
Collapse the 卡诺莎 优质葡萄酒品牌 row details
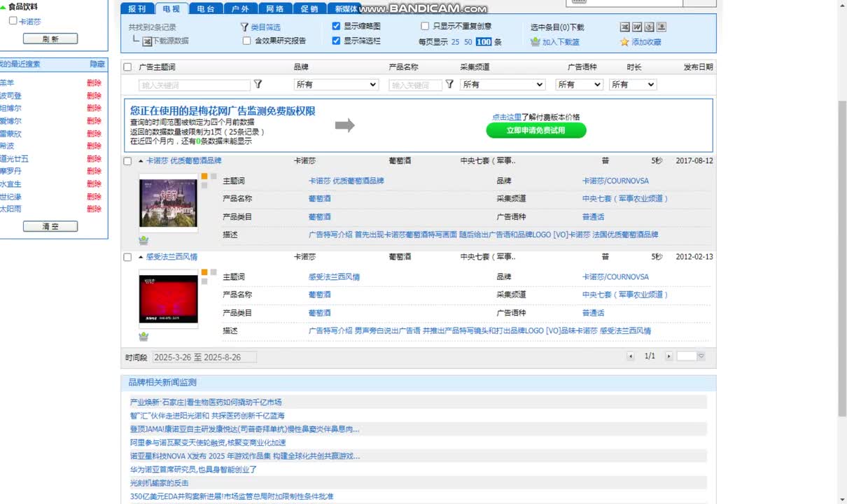tap(141, 161)
